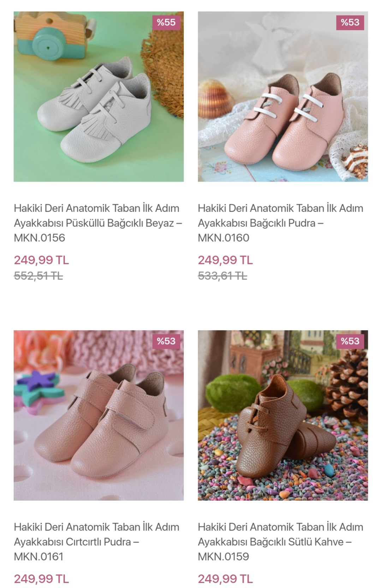The height and width of the screenshot is (588, 381).
Task: Open the pink lace-up shoe product image
Action: pos(283,96)
